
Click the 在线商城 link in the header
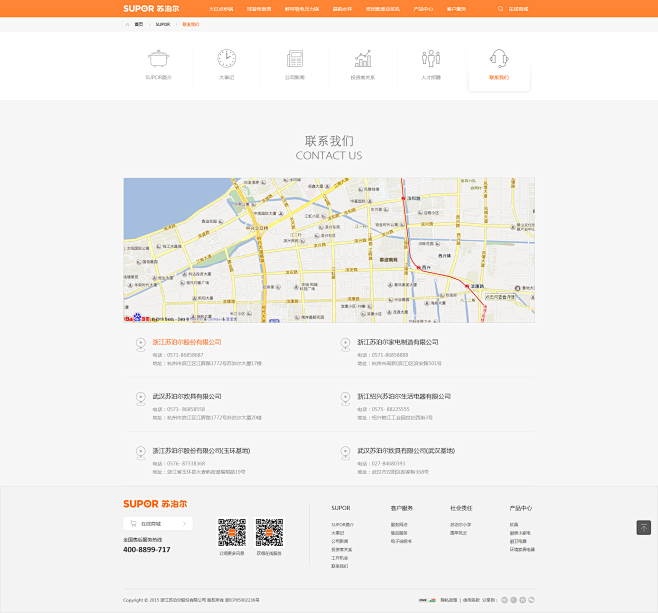pos(518,9)
